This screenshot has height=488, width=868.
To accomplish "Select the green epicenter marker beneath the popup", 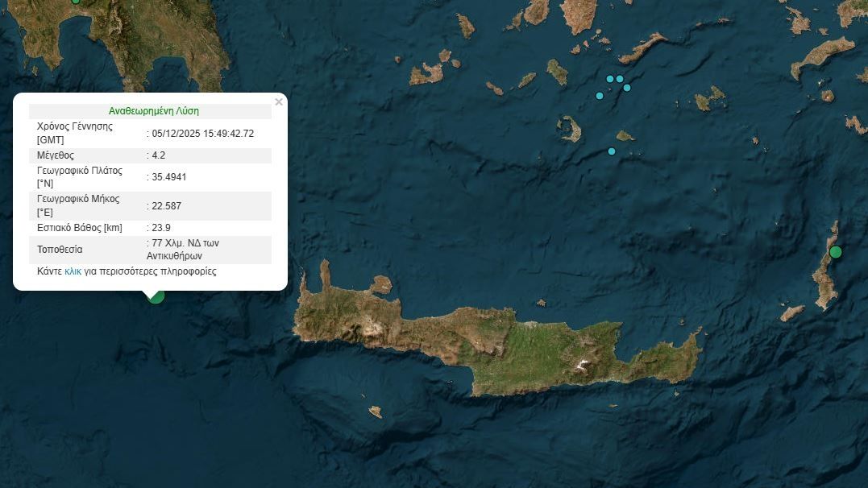I will [x=156, y=296].
